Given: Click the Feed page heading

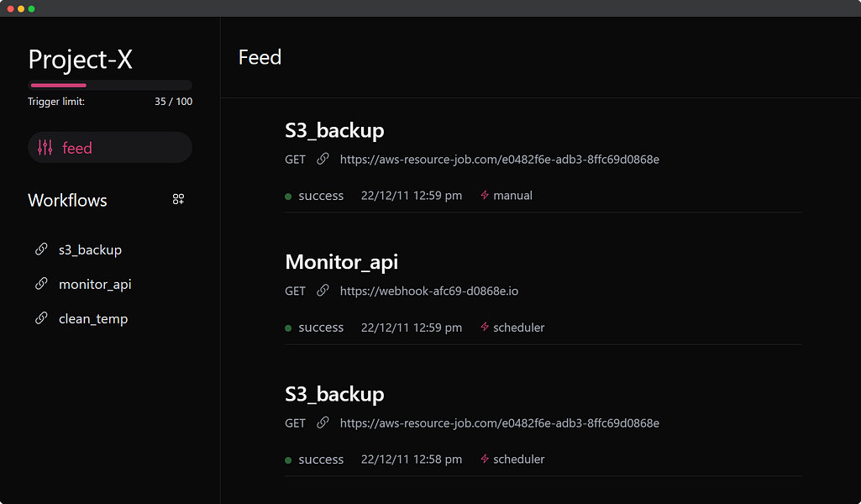Looking at the screenshot, I should point(260,57).
